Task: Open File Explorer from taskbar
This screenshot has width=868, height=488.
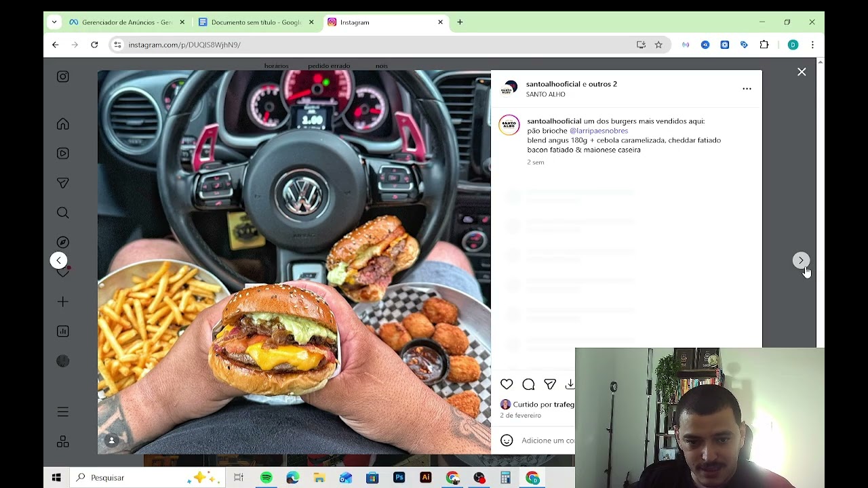Action: pos(319,478)
